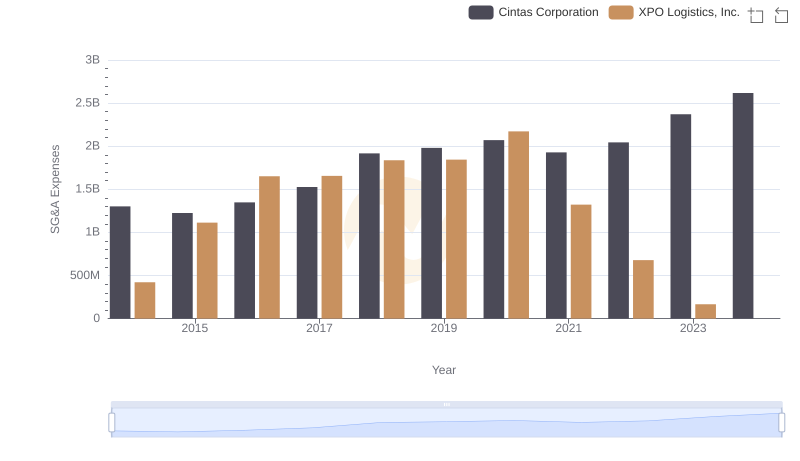This screenshot has width=800, height=461.
Task: Click left handle of the year range slider
Action: point(112,423)
